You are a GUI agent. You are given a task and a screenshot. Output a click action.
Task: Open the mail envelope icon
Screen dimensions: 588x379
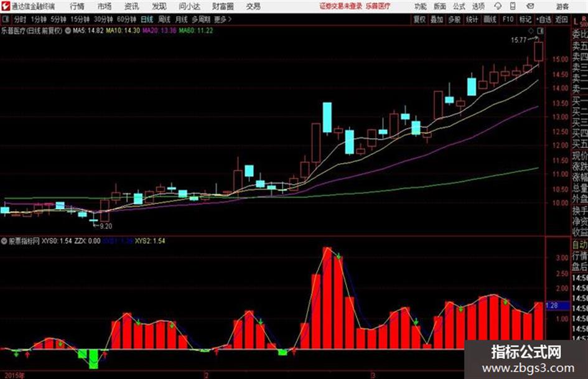[x=530, y=6]
